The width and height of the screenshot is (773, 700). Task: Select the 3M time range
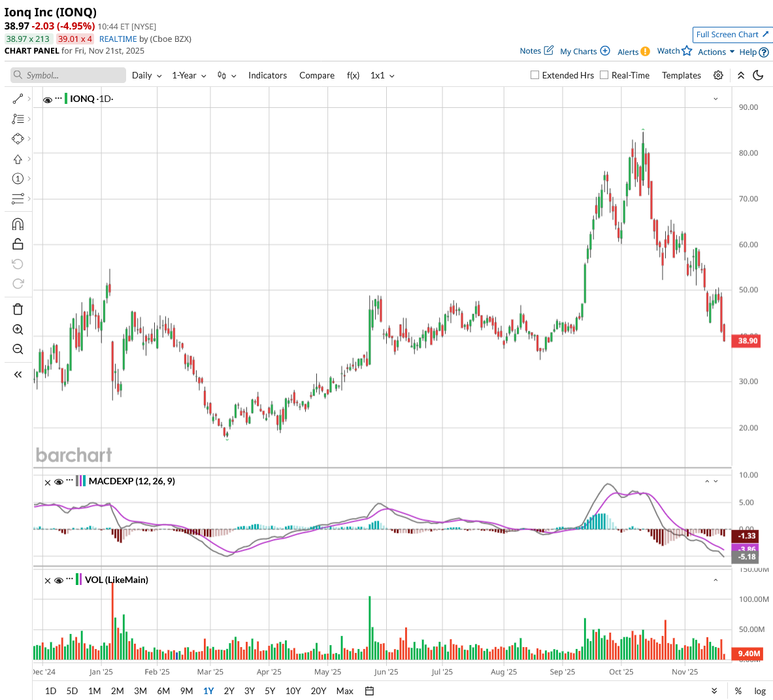pos(140,691)
